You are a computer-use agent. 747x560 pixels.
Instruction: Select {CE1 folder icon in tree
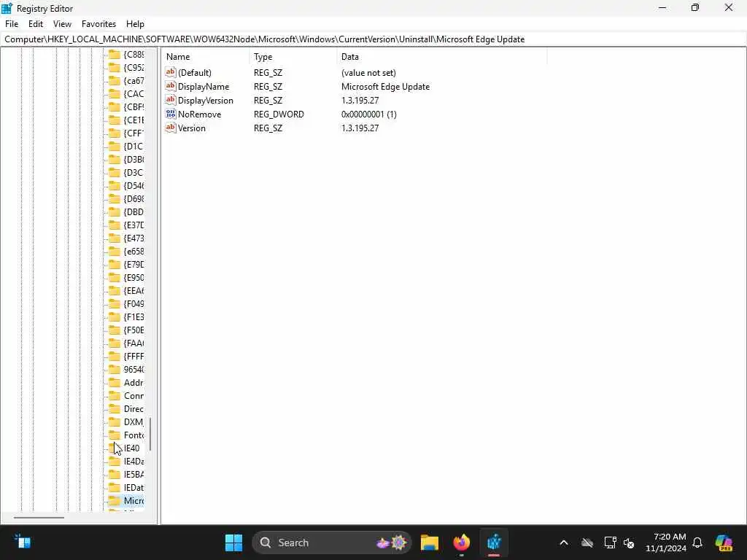tap(115, 120)
